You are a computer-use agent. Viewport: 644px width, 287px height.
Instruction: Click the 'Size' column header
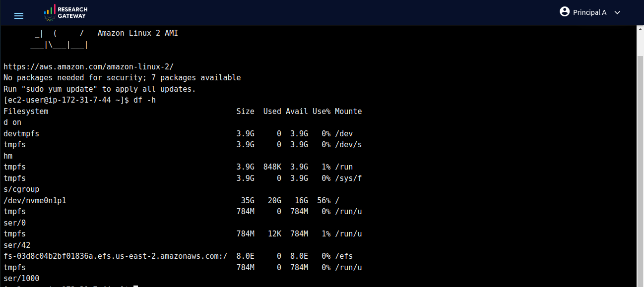point(245,112)
